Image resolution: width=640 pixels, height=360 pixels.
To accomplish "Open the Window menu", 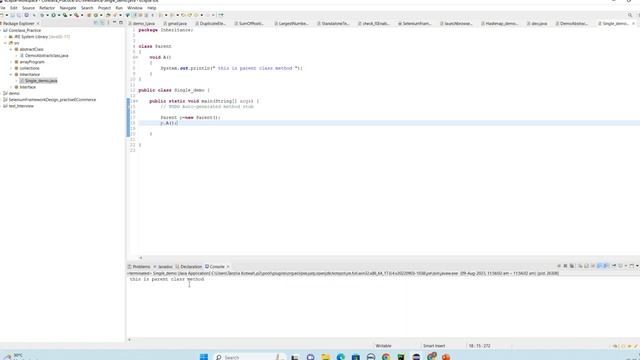I will tap(135, 8).
